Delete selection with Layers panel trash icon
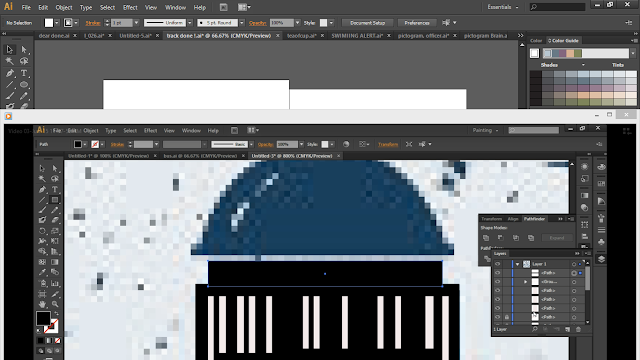Viewport: 640px width, 360px height. click(578, 329)
